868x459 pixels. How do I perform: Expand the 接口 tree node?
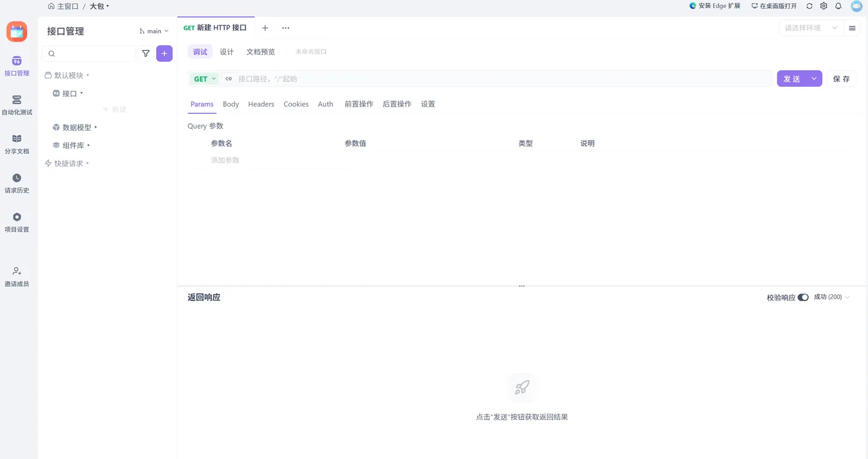point(82,94)
